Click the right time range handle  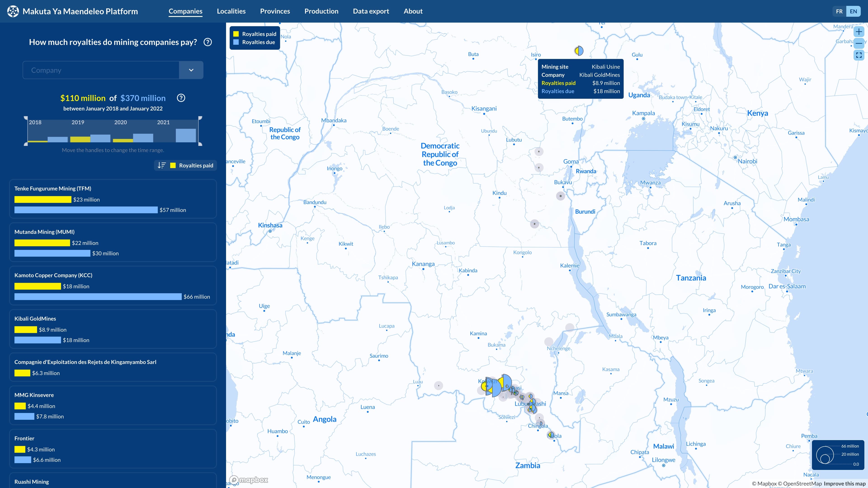pos(200,131)
